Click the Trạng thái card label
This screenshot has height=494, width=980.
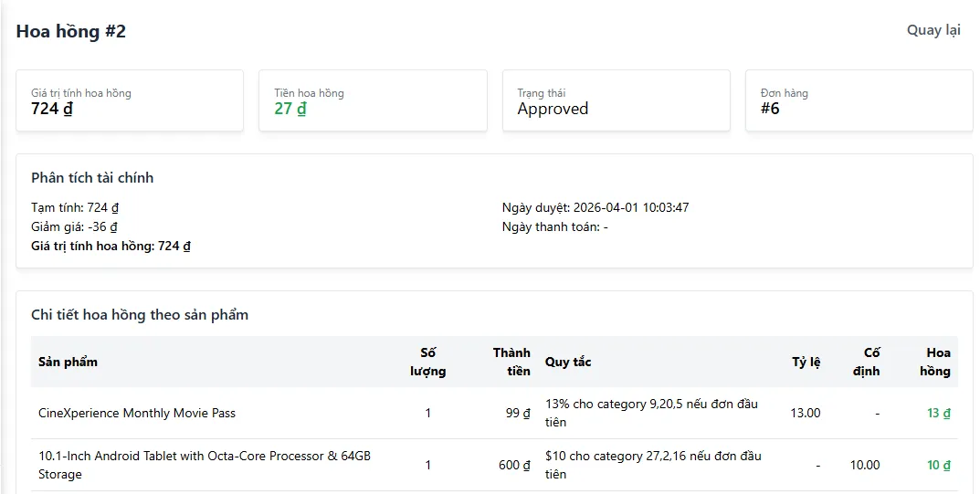[542, 93]
